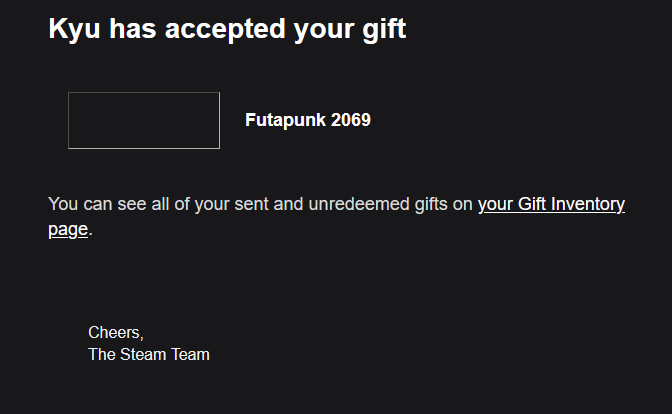Click the empty Futapunk 2069 game thumbnail
The width and height of the screenshot is (672, 414).
click(144, 121)
